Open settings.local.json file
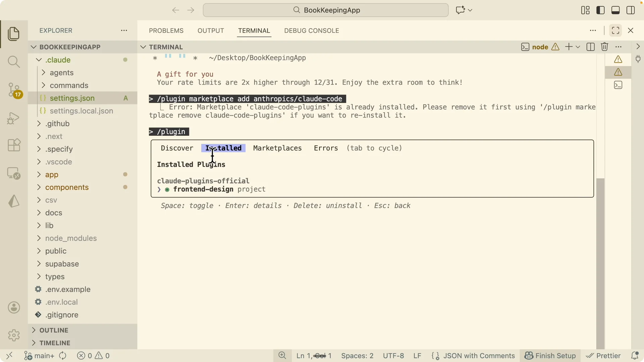Viewport: 644px width, 362px height. (x=81, y=111)
